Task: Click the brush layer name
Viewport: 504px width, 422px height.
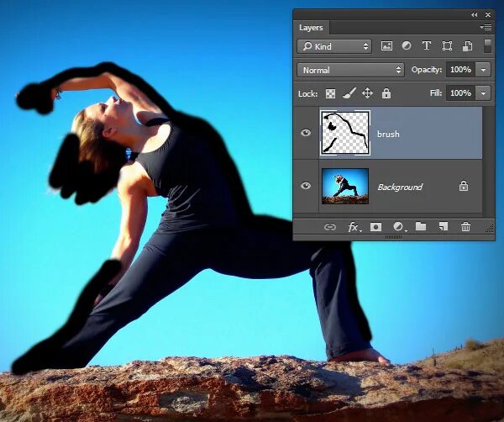Action: coord(388,135)
